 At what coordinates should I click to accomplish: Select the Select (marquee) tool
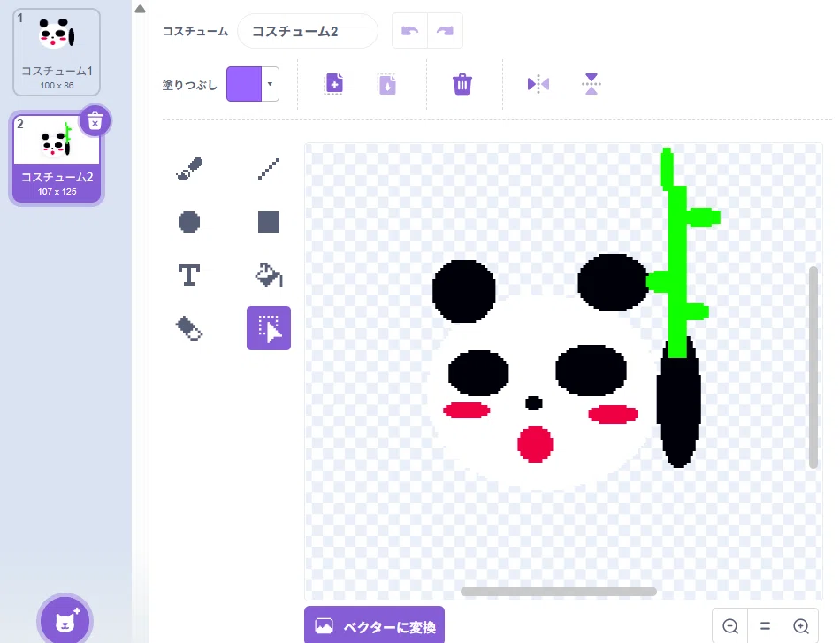pyautogui.click(x=269, y=328)
